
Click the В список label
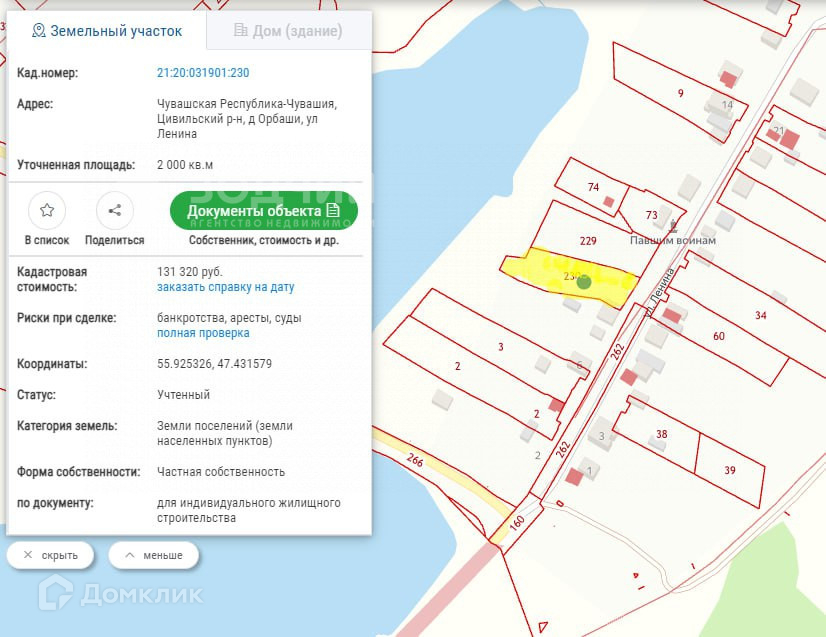47,240
